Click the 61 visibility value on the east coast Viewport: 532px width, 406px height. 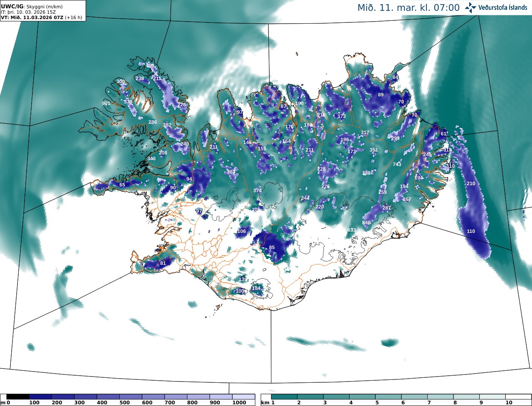coord(443,134)
